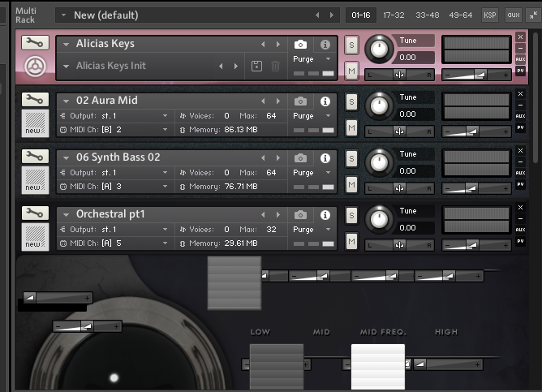The width and height of the screenshot is (542, 392).
Task: Open the KSP multi script editor
Action: click(490, 15)
